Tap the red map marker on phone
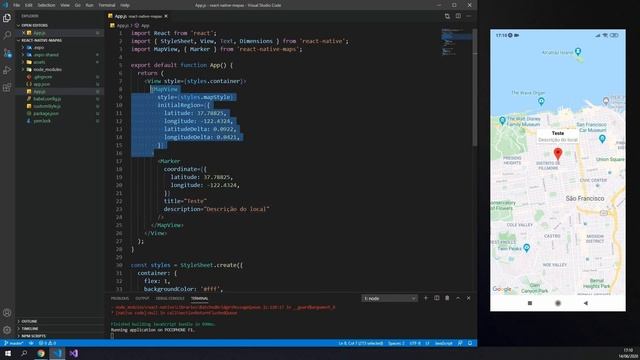Image resolution: width=640 pixels, height=360 pixels. (558, 154)
